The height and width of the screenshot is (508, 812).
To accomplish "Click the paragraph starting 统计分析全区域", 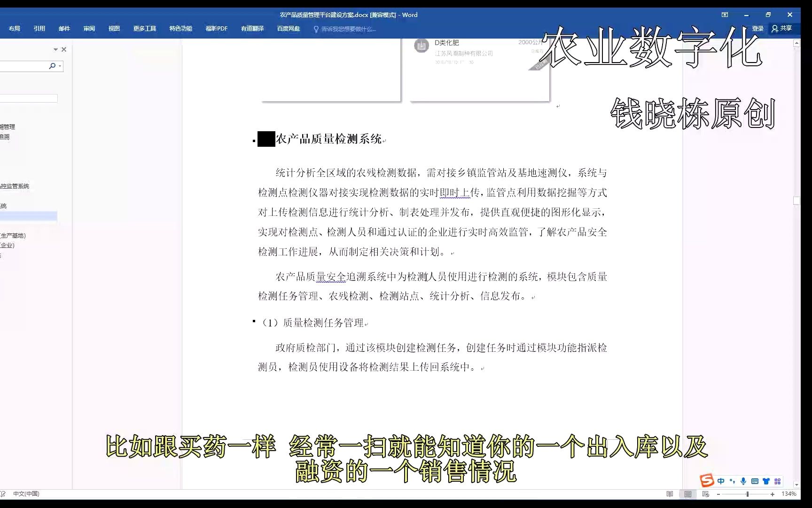I will point(432,212).
